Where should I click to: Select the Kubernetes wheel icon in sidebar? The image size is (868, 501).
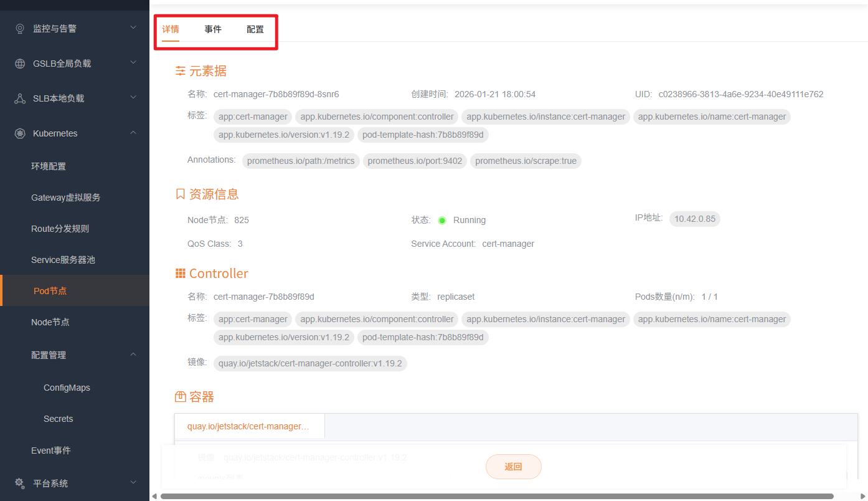tap(19, 133)
